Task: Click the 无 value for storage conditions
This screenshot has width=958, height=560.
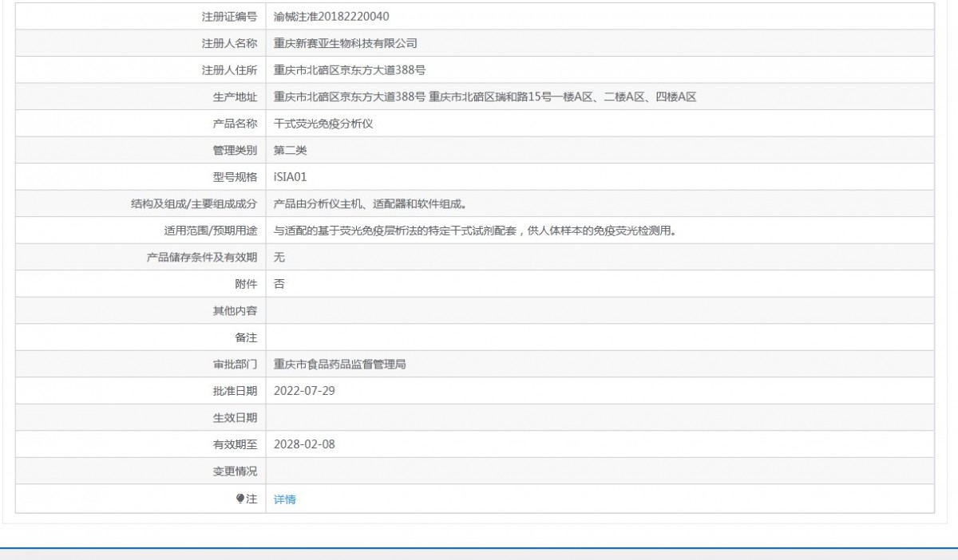Action: pos(279,257)
